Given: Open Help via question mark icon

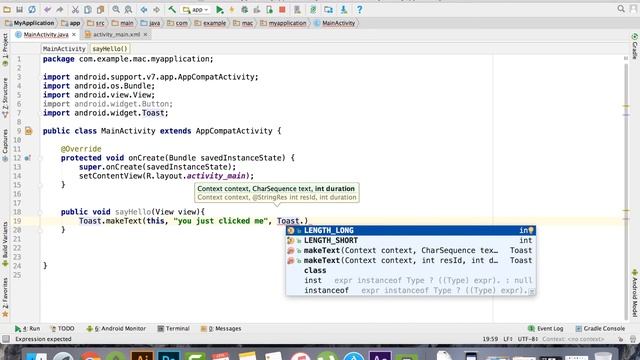Looking at the screenshot, I should tap(359, 9).
